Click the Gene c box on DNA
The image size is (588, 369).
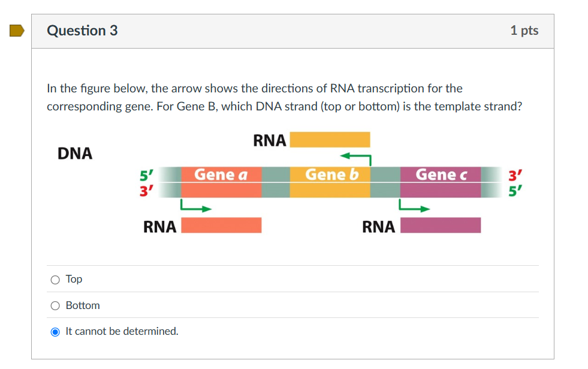[x=441, y=182]
